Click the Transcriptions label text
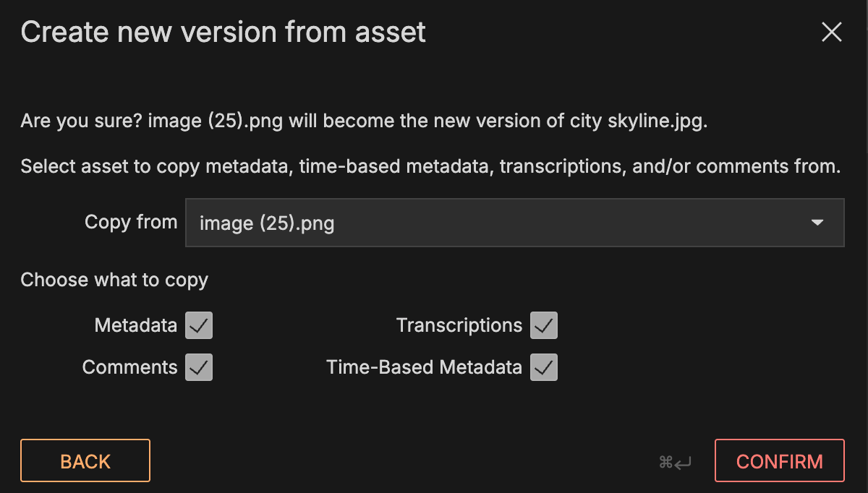Image resolution: width=868 pixels, height=493 pixels. [459, 326]
